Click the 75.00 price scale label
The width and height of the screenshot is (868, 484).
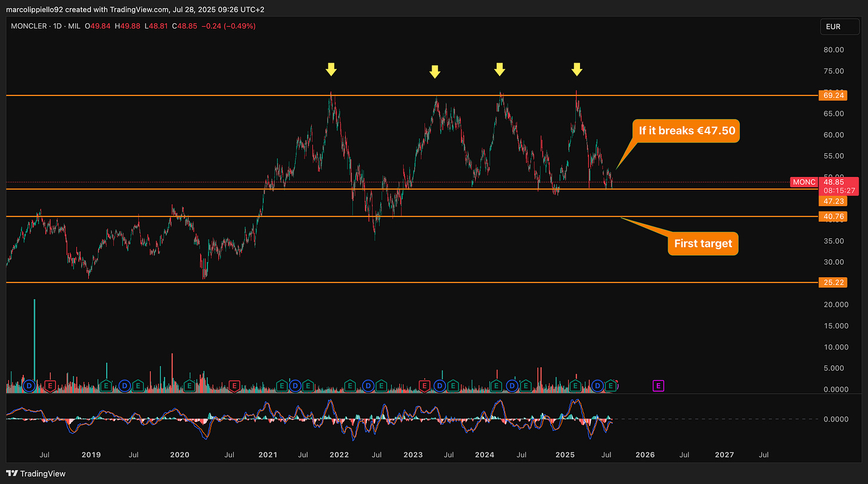833,71
